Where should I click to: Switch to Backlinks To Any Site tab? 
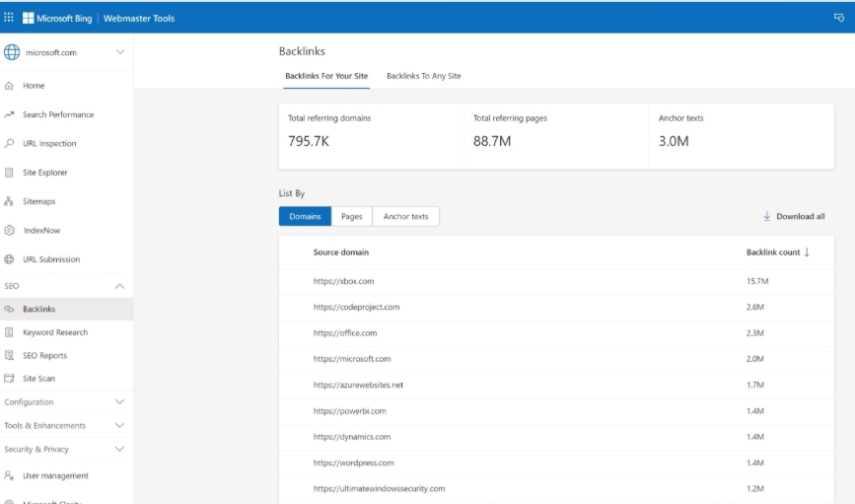pos(424,76)
